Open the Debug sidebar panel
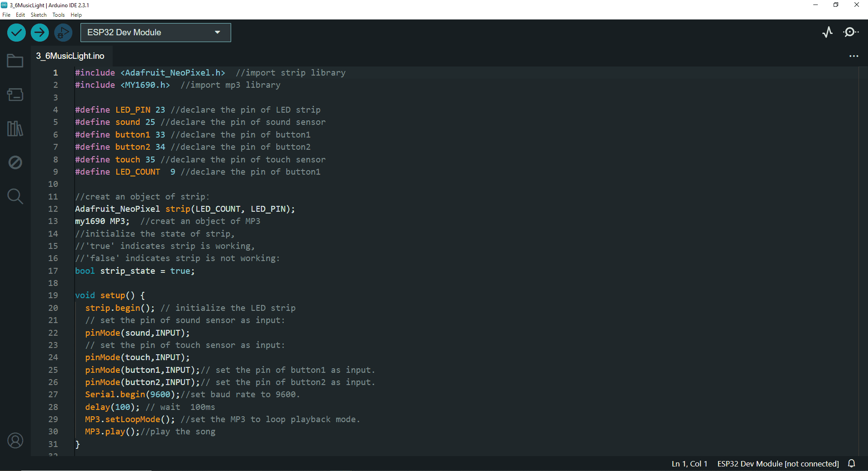 [15, 162]
